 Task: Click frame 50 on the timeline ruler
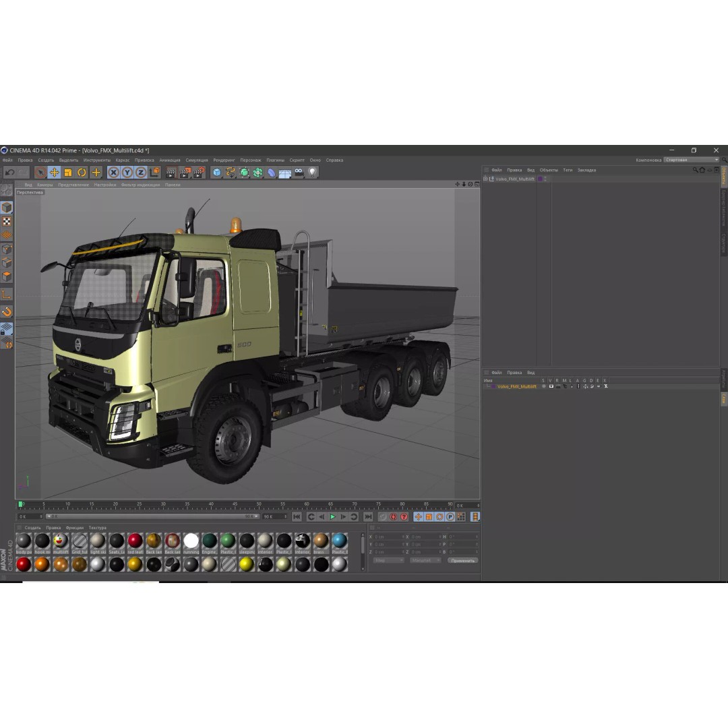pos(259,505)
